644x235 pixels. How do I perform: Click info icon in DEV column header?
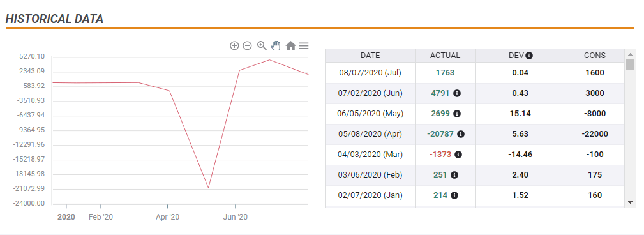pyautogui.click(x=529, y=56)
